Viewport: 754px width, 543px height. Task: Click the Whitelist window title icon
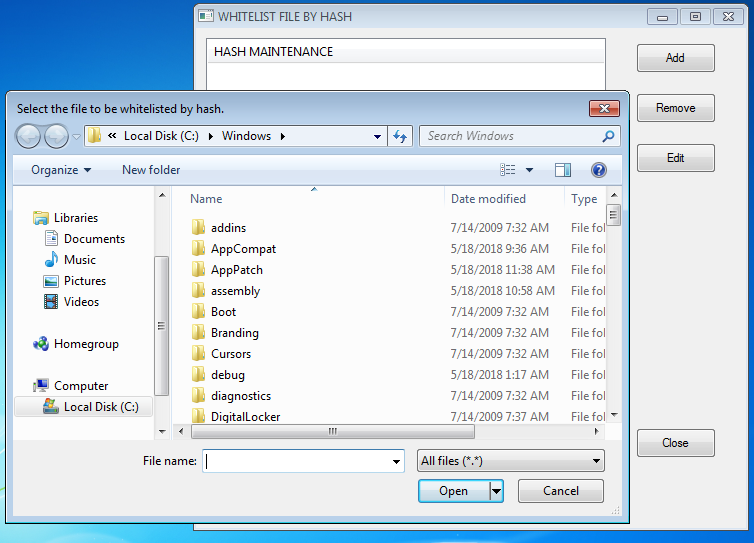pyautogui.click(x=206, y=16)
